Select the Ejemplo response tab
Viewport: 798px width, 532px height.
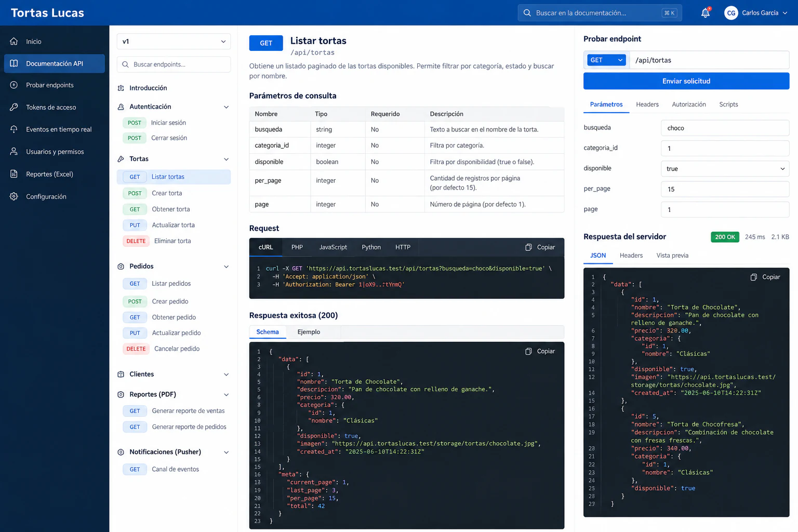click(x=309, y=332)
